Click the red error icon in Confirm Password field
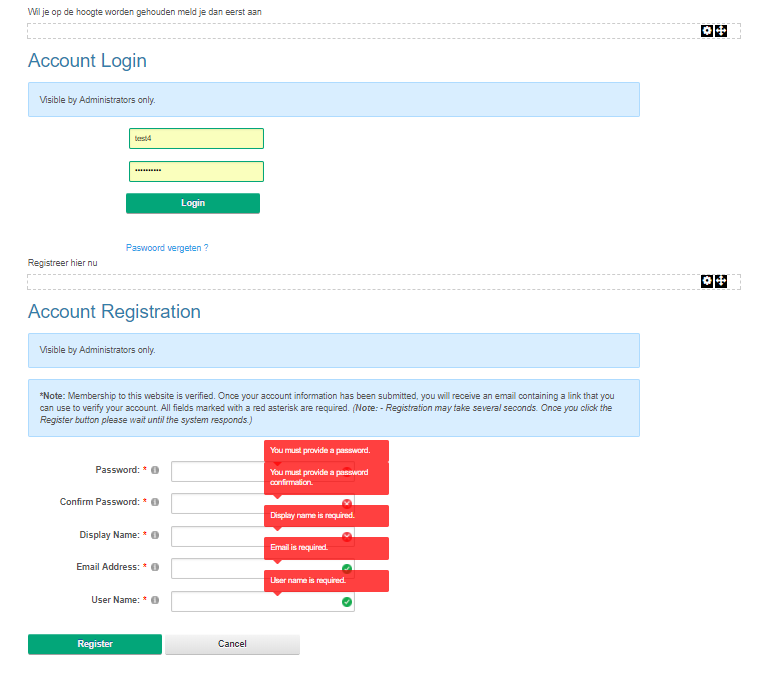Viewport: 770px width, 682px height. tap(347, 503)
